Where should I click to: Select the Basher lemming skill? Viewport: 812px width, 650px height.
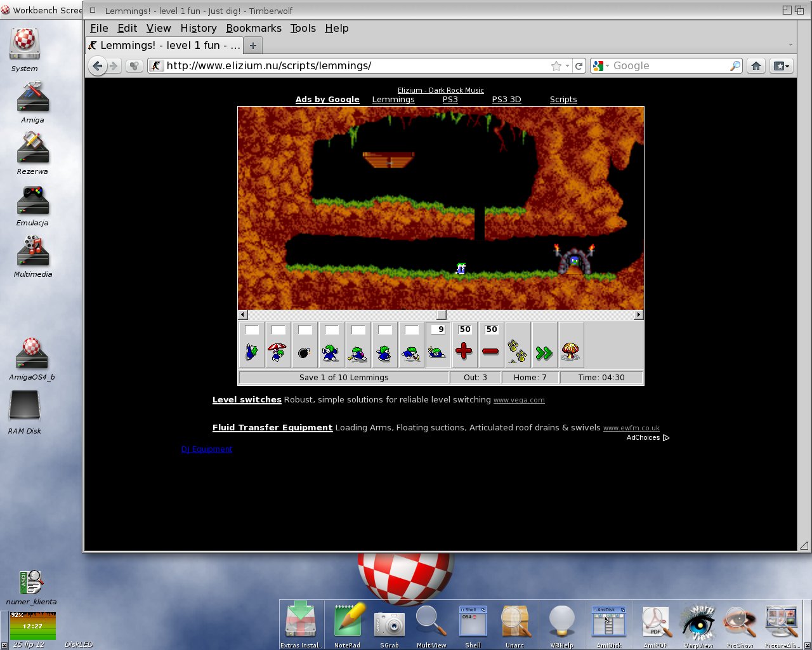click(385, 344)
